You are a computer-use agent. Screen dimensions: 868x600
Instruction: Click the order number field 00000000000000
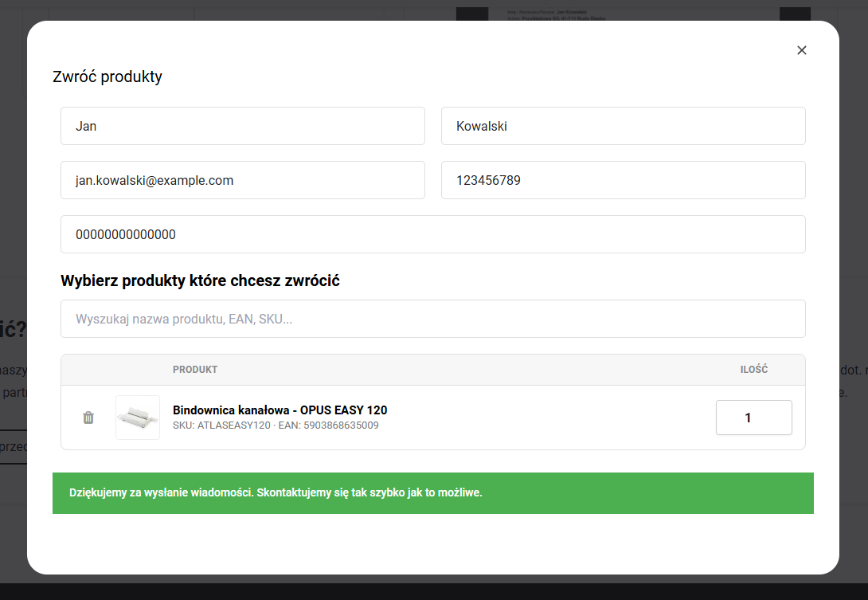pyautogui.click(x=433, y=234)
